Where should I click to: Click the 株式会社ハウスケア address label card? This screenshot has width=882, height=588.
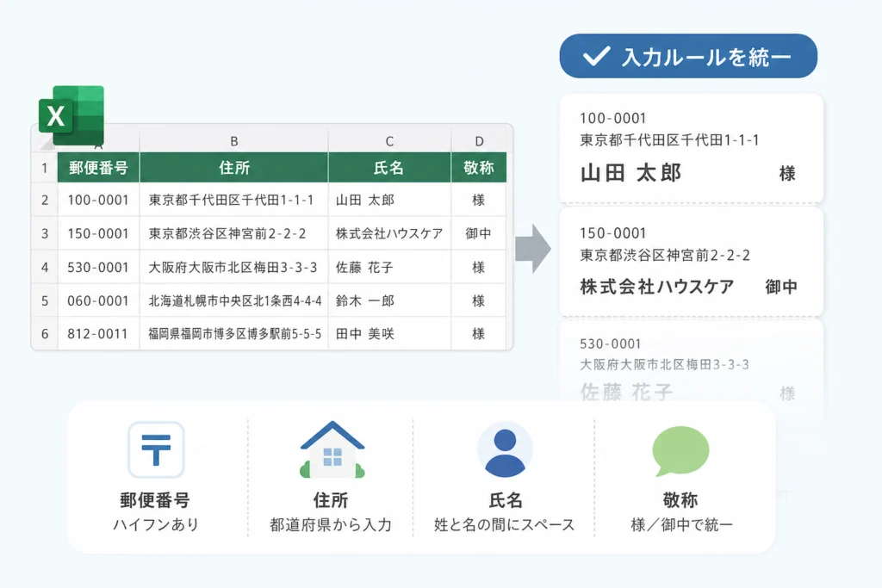tap(692, 262)
